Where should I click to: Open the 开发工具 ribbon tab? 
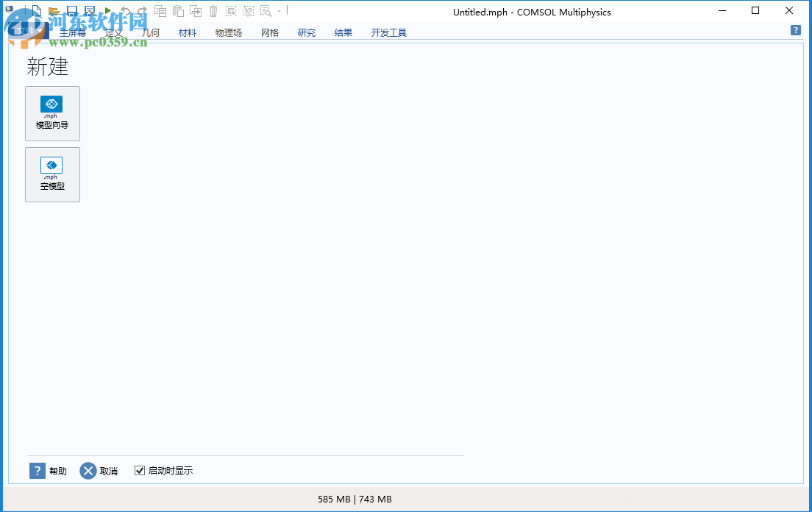click(388, 32)
